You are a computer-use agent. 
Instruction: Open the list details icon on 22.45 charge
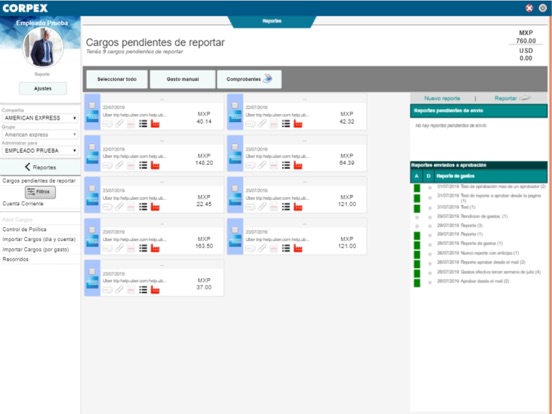[x=143, y=207]
